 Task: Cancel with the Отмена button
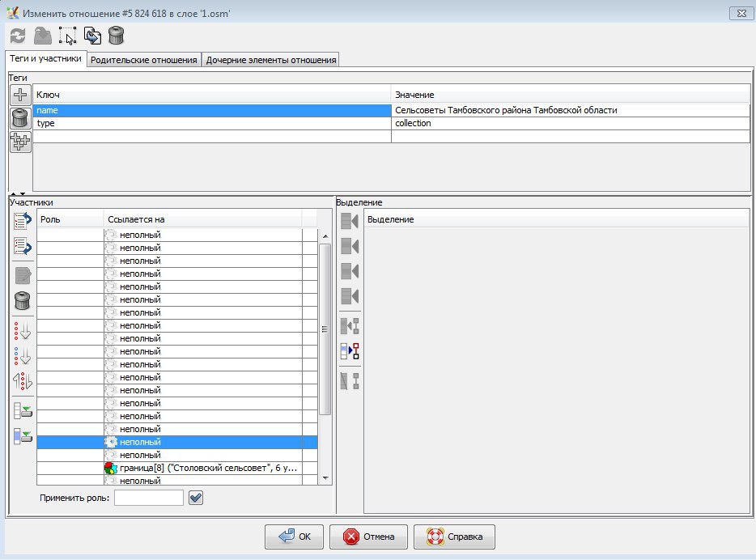pyautogui.click(x=368, y=537)
